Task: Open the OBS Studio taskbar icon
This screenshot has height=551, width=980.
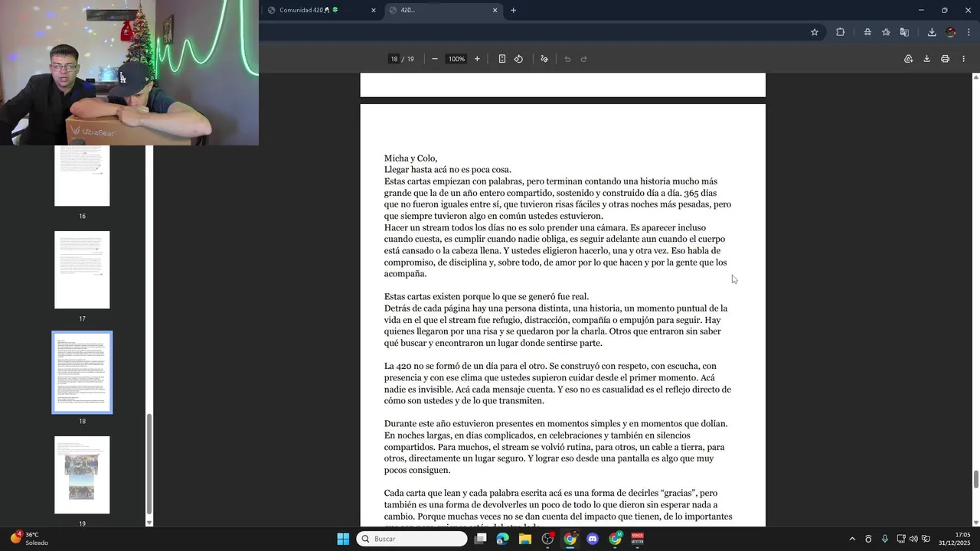Action: point(547,539)
